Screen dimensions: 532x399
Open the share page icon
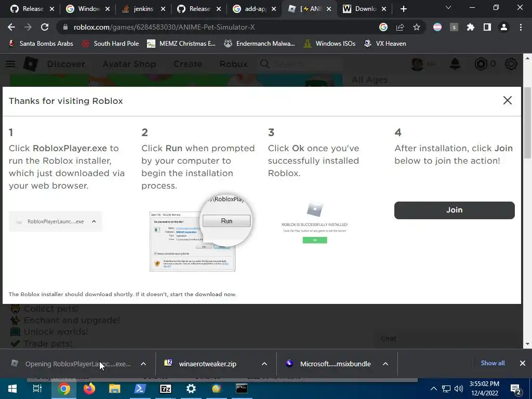coord(400,27)
